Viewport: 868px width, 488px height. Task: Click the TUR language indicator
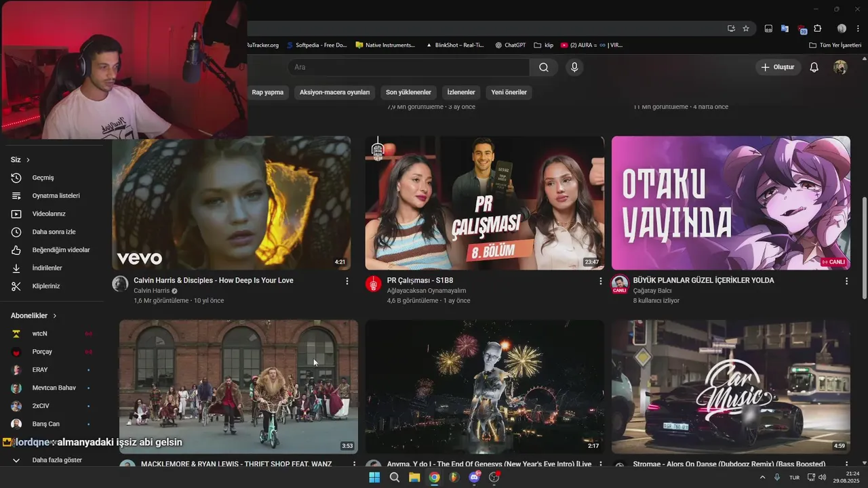(x=794, y=478)
